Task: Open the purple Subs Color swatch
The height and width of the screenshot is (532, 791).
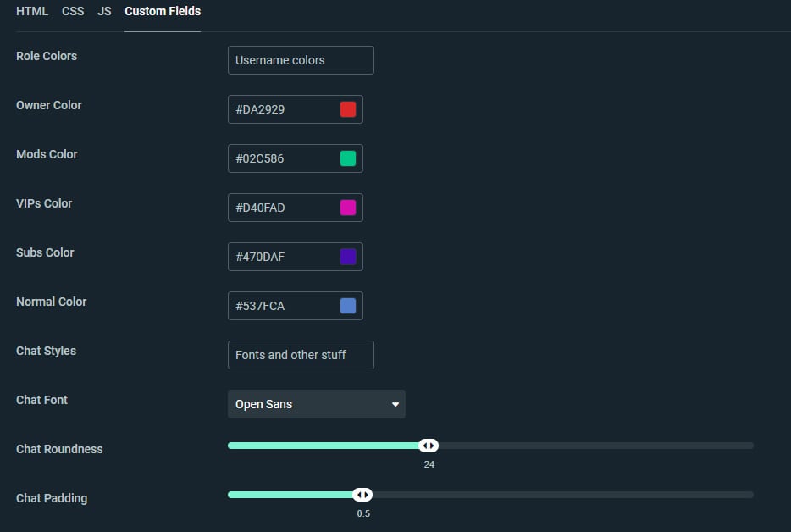Action: point(348,257)
